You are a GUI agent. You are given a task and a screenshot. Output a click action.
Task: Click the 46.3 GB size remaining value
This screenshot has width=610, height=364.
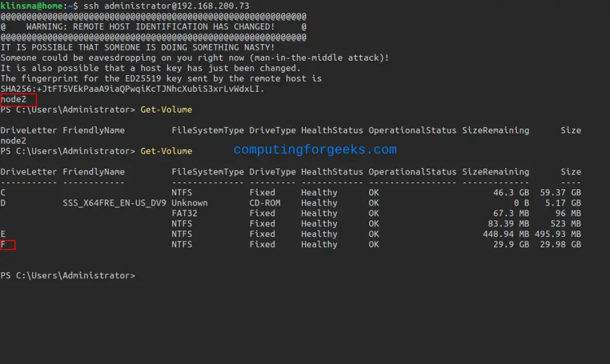511,192
